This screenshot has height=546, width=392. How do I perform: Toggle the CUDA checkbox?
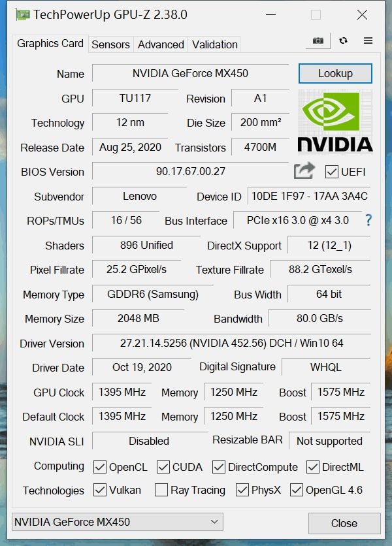163,467
